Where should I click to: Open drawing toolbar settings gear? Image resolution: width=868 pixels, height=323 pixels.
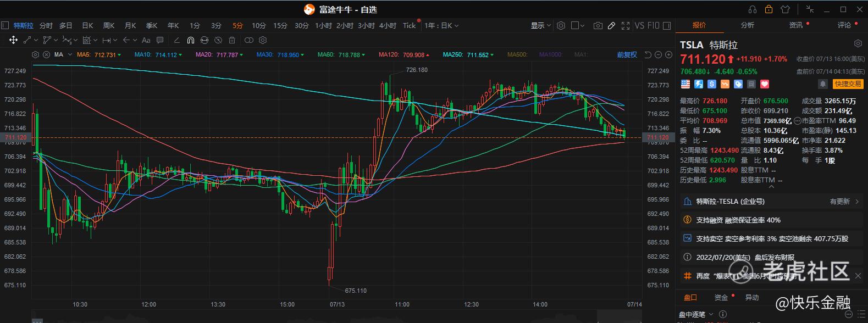[263, 40]
